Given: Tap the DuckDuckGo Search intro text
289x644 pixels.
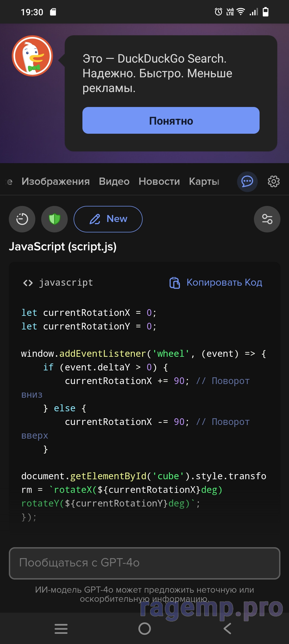Looking at the screenshot, I should click(157, 73).
